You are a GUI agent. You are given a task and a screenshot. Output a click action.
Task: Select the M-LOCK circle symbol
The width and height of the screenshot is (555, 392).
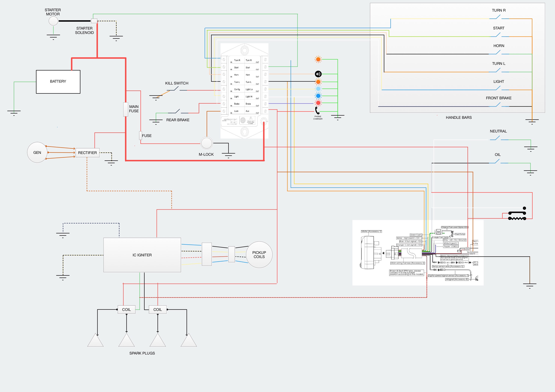(206, 143)
